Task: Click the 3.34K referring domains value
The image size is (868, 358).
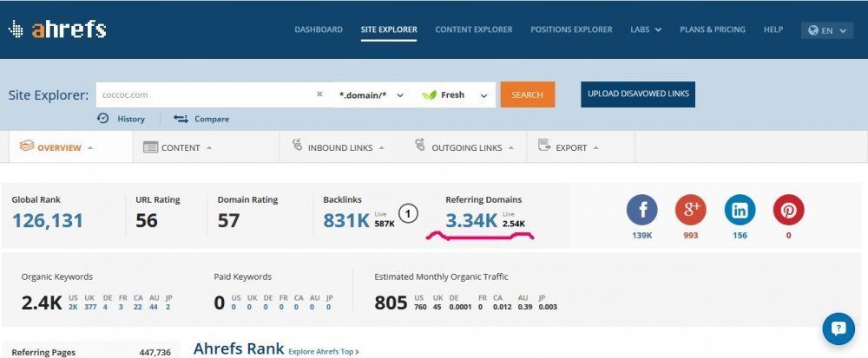Action: coord(471,220)
